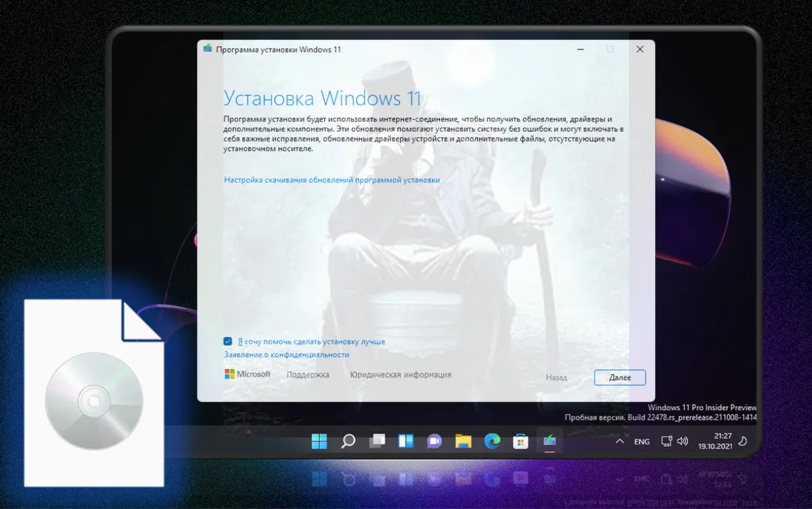Open taskbar Search
The image size is (812, 509).
click(x=348, y=441)
